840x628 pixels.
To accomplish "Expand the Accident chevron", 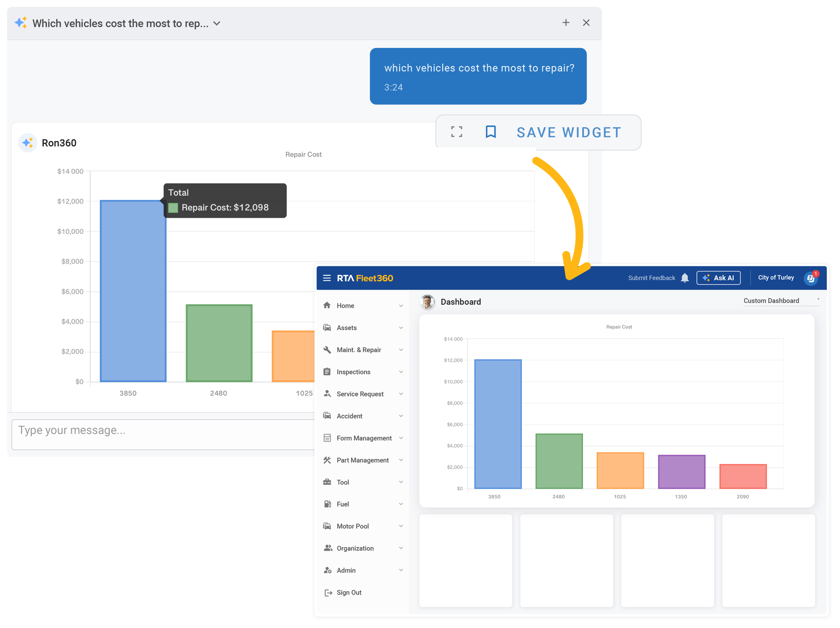I will point(401,416).
